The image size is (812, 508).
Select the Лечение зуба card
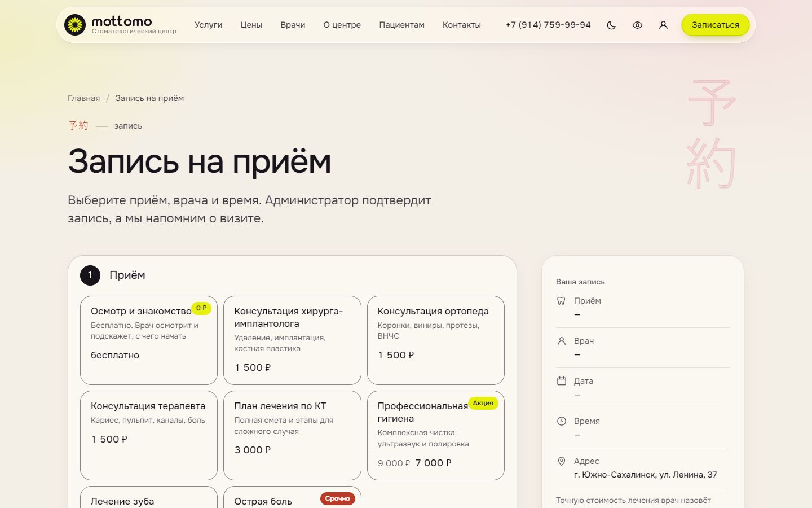coord(149,497)
